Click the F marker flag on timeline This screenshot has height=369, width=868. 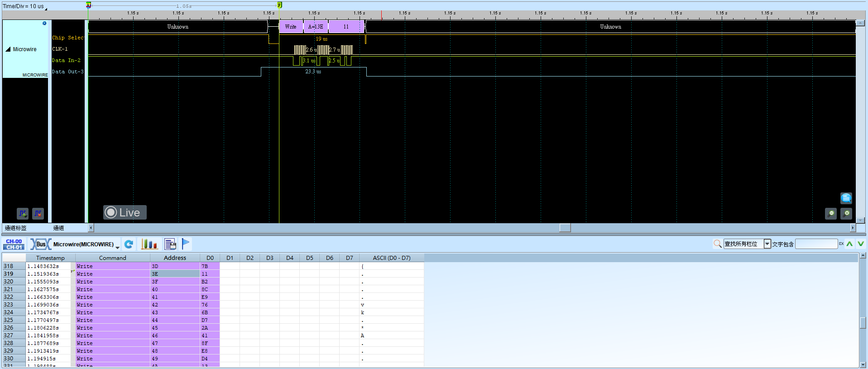click(279, 5)
